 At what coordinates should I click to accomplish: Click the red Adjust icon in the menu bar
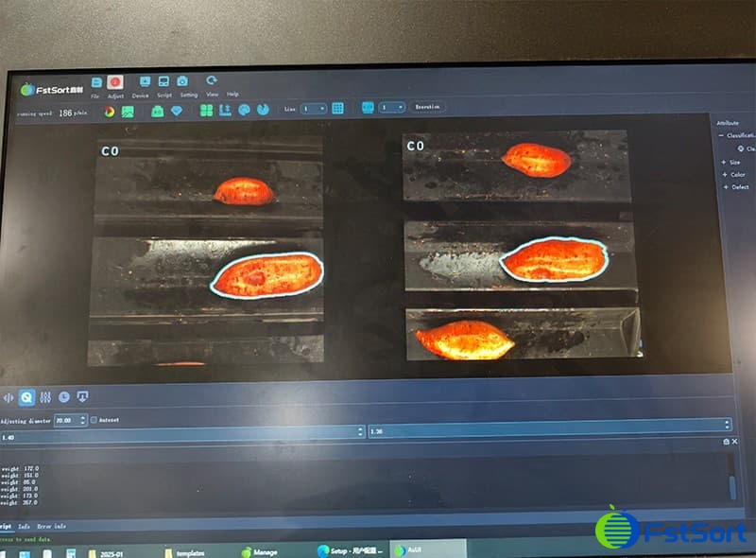116,83
